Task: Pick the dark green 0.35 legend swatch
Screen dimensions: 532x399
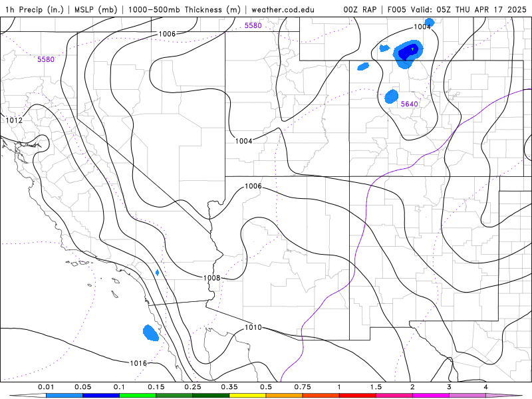Action: click(211, 395)
